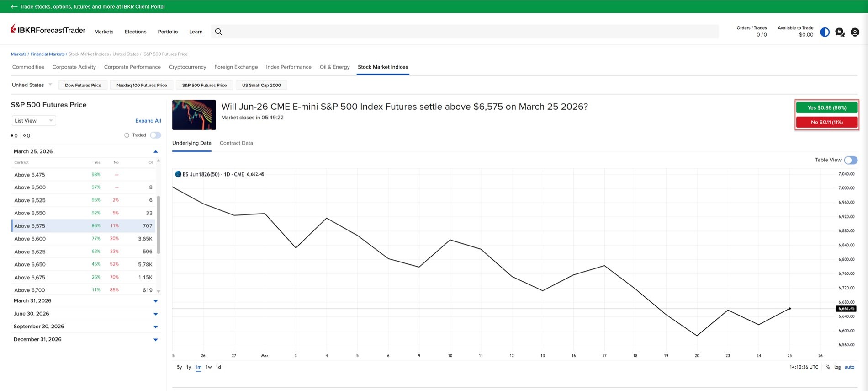868x391 pixels.
Task: Click the Yes $0.86 buy button
Action: coord(826,108)
